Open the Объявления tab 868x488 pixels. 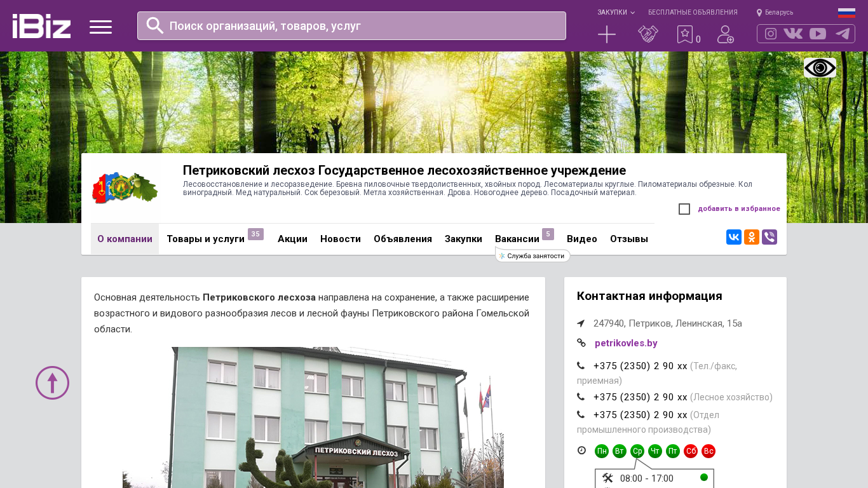[x=403, y=239]
